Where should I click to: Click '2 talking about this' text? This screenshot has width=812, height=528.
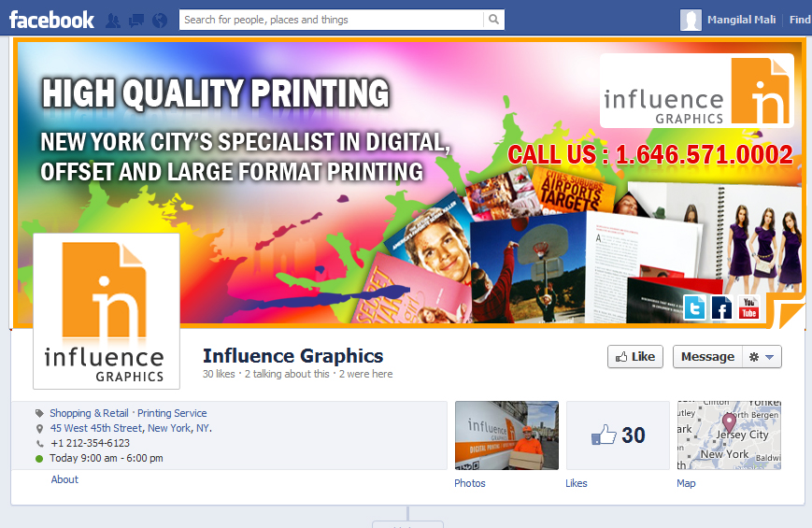tap(287, 374)
